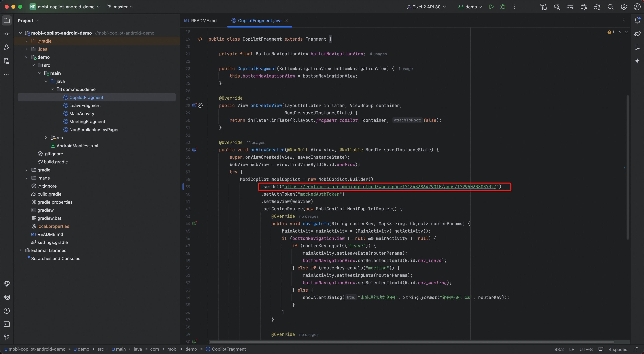
Task: Go to previous highlighted problem arrow
Action: coord(619,32)
